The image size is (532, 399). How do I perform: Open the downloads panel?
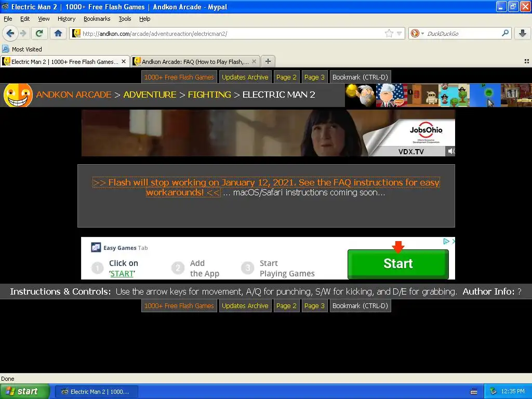(x=523, y=33)
